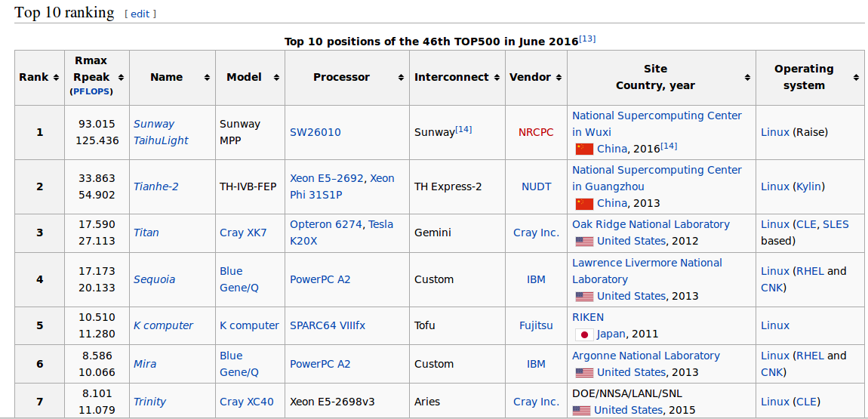This screenshot has height=419, width=868.
Task: Open Cray XC40 model link
Action: coord(246,402)
